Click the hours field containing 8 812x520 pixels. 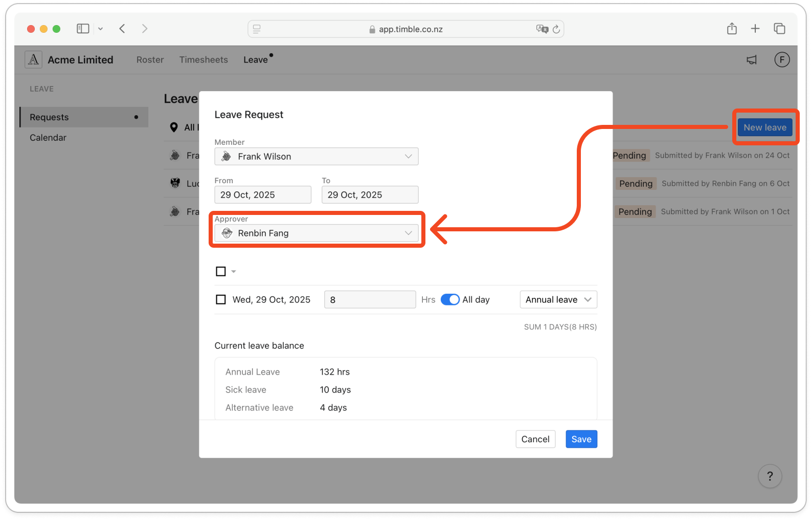pyautogui.click(x=370, y=299)
